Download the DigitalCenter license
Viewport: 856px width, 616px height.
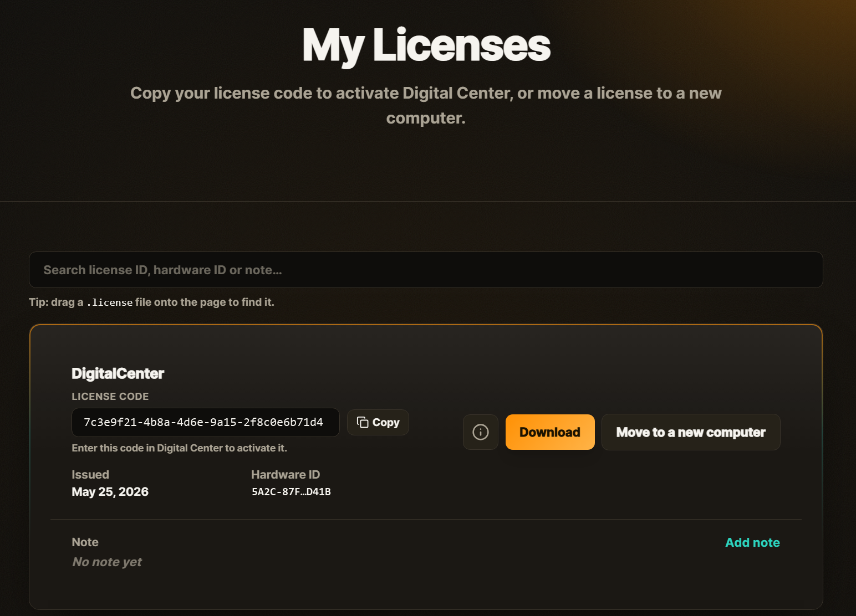[x=550, y=432]
